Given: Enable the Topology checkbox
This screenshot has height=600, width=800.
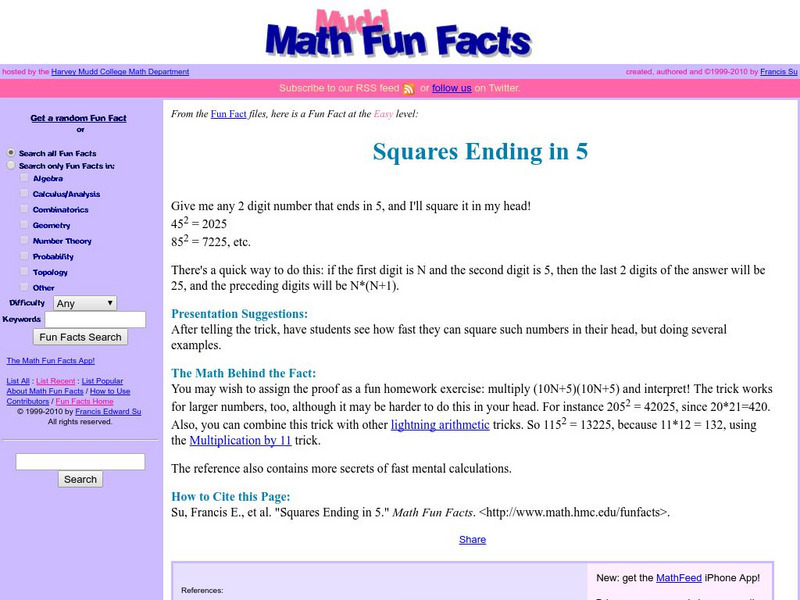Looking at the screenshot, I should tap(24, 271).
